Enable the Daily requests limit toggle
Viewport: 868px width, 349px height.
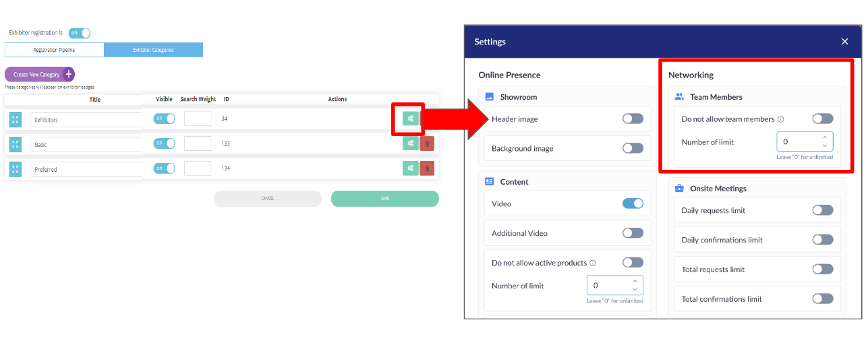click(823, 210)
